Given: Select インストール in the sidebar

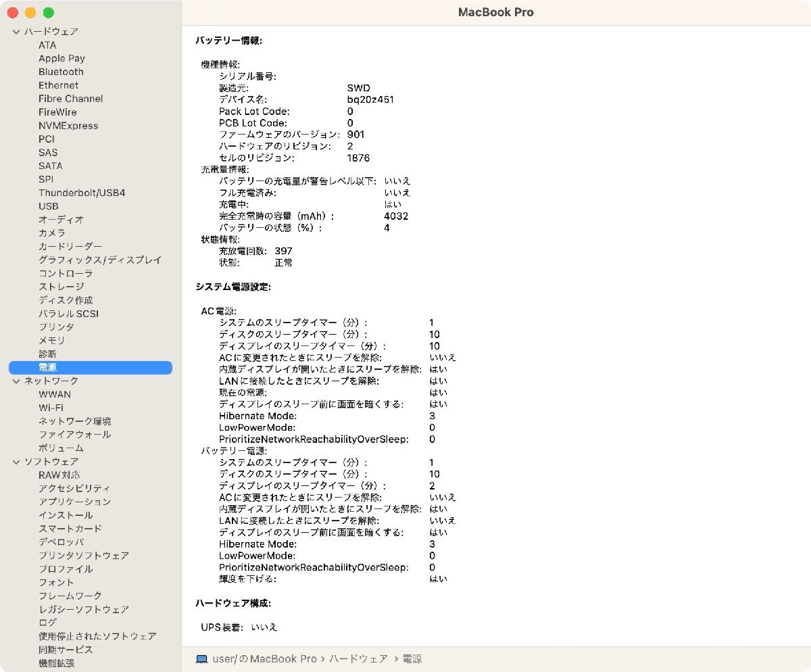Looking at the screenshot, I should (x=66, y=515).
